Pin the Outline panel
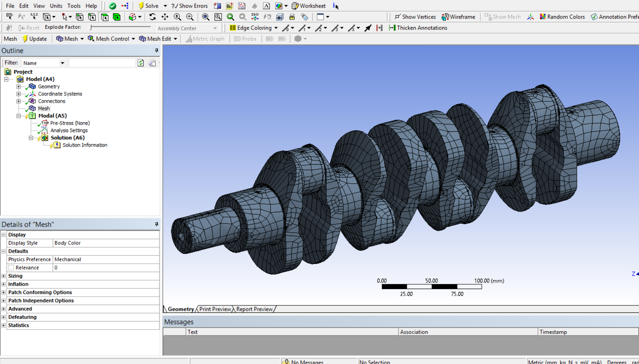The height and width of the screenshot is (364, 639). [157, 50]
